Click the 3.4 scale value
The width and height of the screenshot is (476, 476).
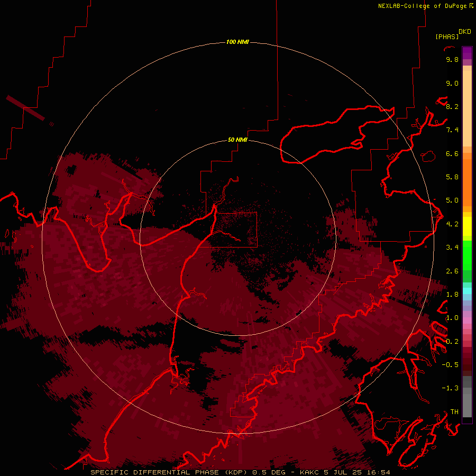pos(452,248)
